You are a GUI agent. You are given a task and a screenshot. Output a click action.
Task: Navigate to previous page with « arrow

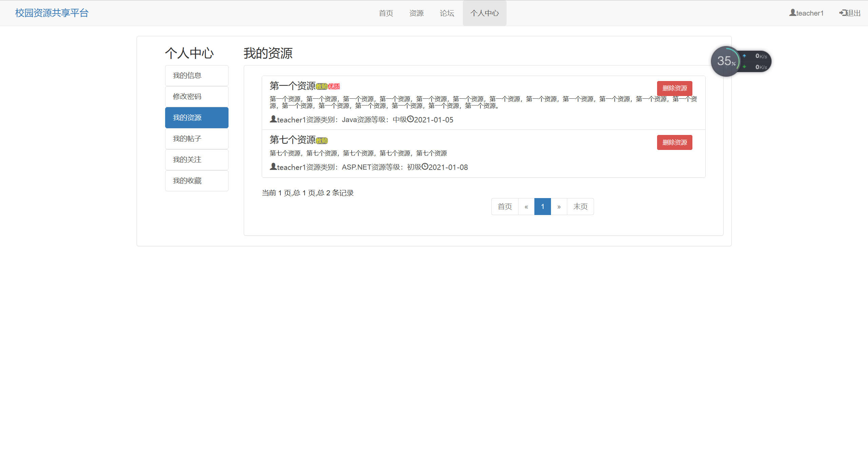pyautogui.click(x=526, y=206)
